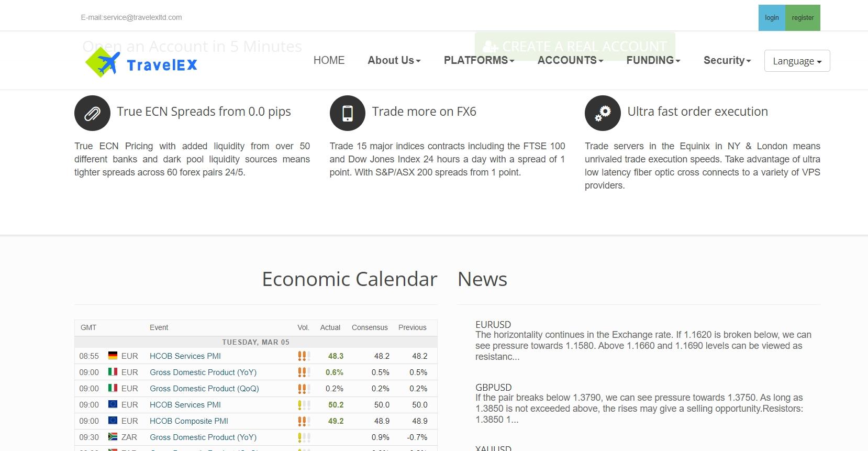Open the ZAR Gross Domestic Product (YoY) event

point(203,437)
